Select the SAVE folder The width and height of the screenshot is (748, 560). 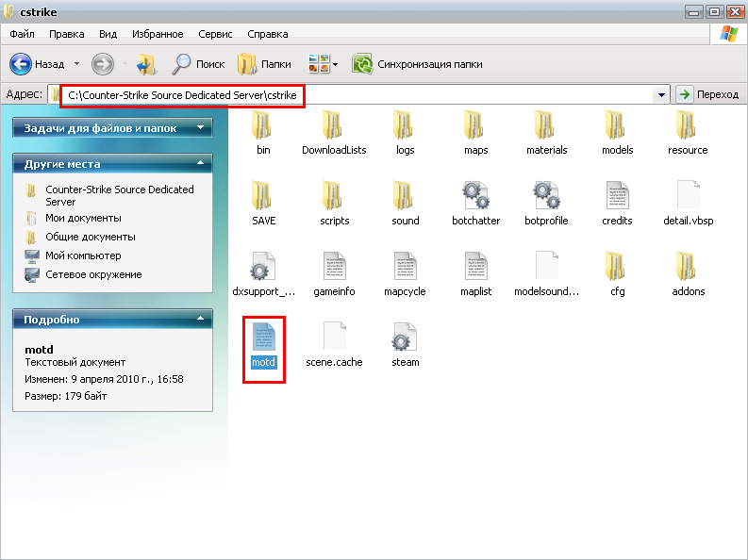pyautogui.click(x=263, y=203)
